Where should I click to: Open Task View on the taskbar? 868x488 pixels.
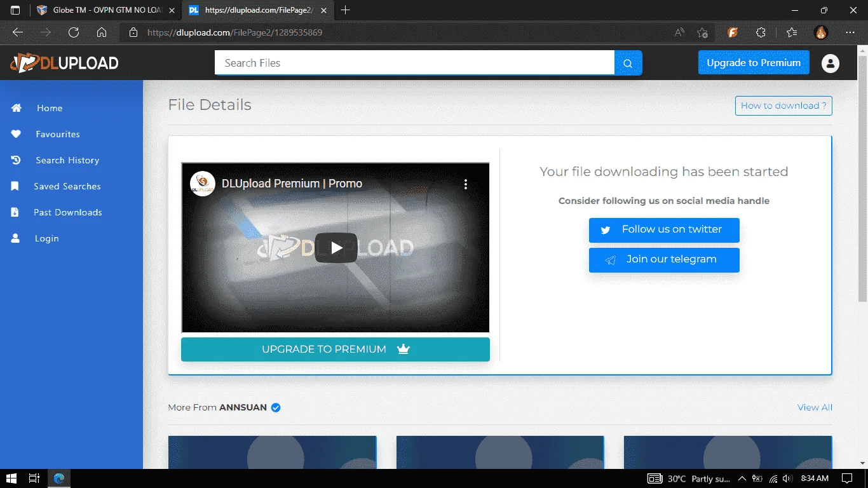coord(34,478)
